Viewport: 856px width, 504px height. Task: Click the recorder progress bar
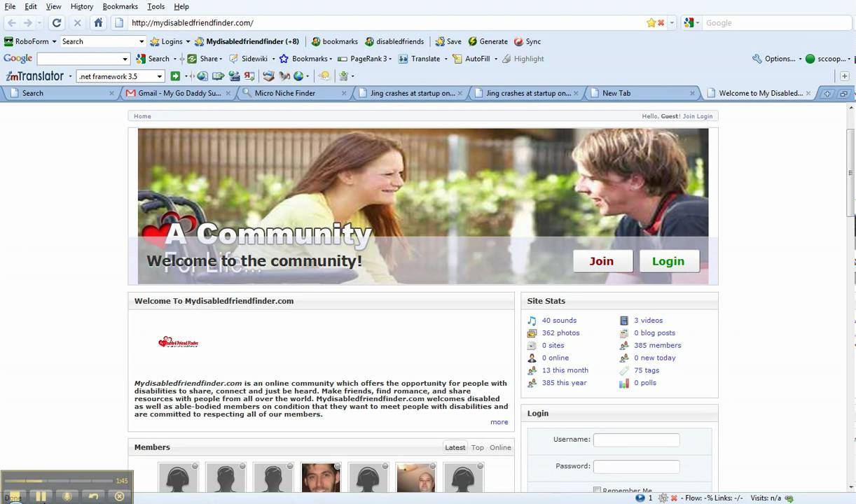pyautogui.click(x=59, y=481)
